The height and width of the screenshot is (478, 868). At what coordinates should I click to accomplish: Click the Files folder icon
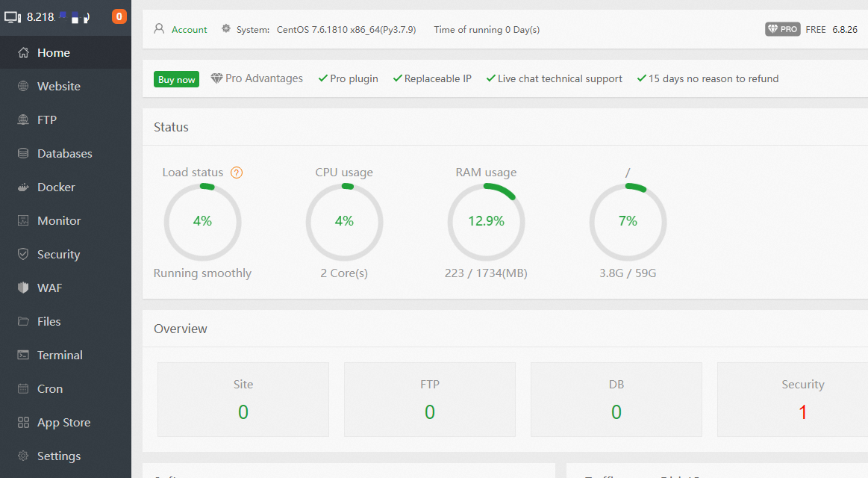pyautogui.click(x=23, y=321)
